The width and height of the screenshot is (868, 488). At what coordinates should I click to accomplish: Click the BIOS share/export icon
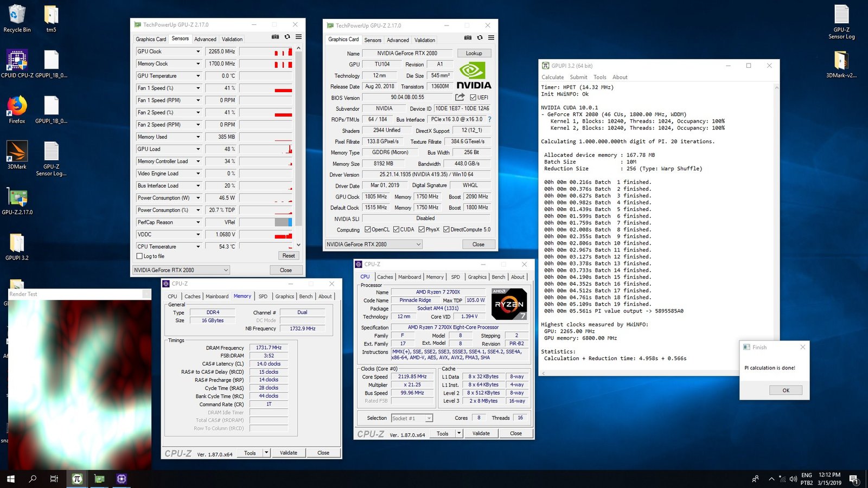tap(459, 97)
